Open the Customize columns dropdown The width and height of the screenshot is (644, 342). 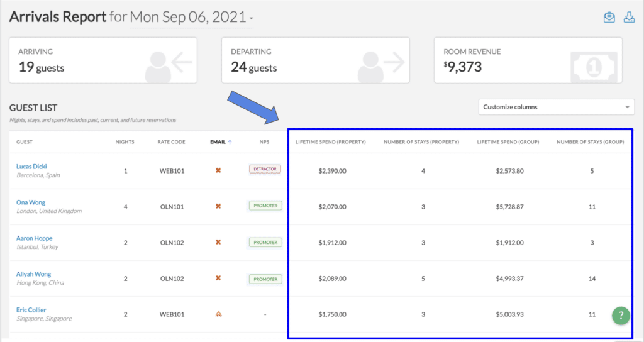click(556, 107)
